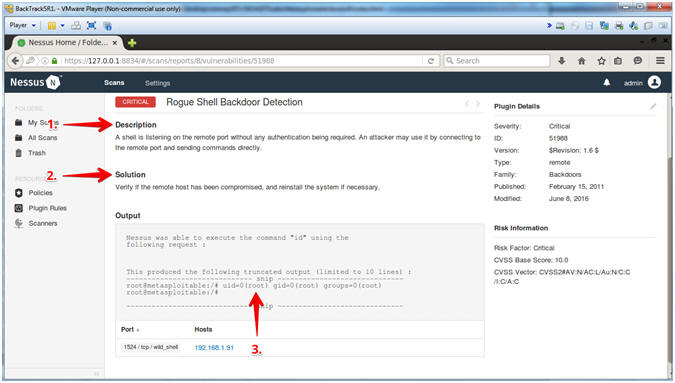Click VMware printer device icon
Image resolution: width=675 pixels, height=383 pixels.
619,26
